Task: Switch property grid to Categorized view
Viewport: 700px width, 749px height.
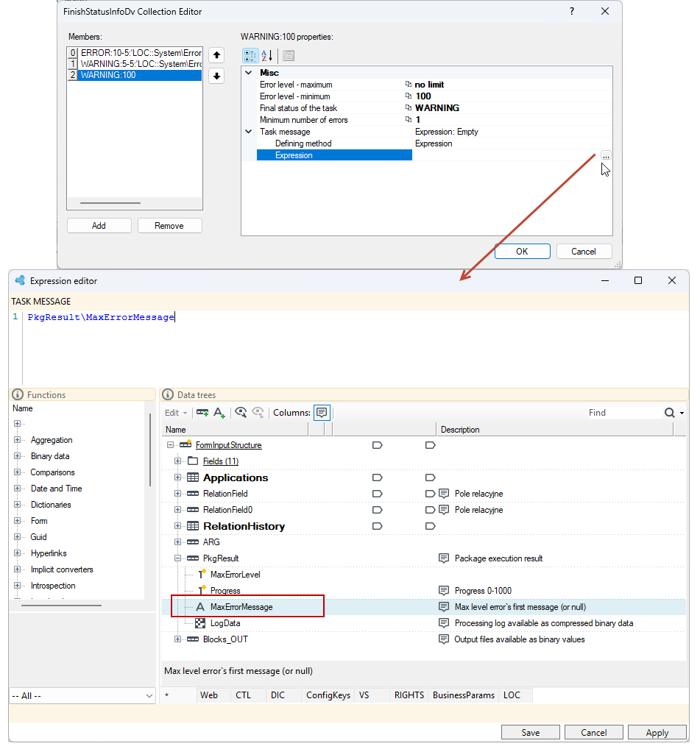Action: (250, 55)
